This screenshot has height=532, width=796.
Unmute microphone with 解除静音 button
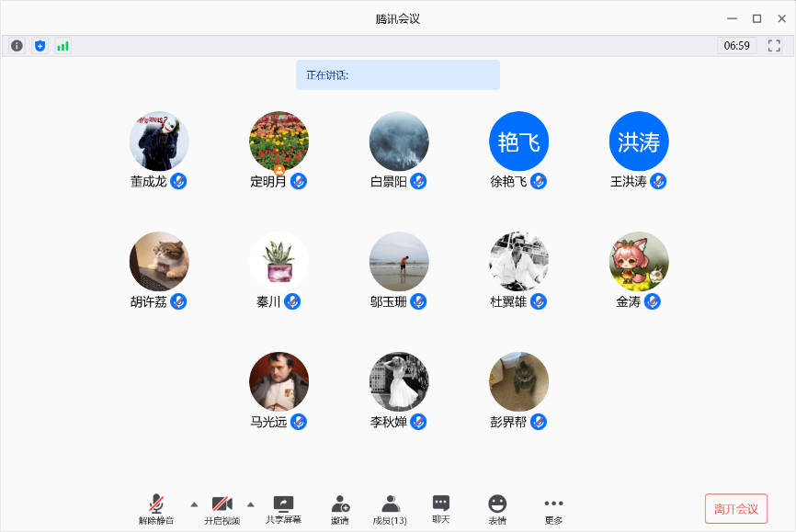[x=156, y=510]
